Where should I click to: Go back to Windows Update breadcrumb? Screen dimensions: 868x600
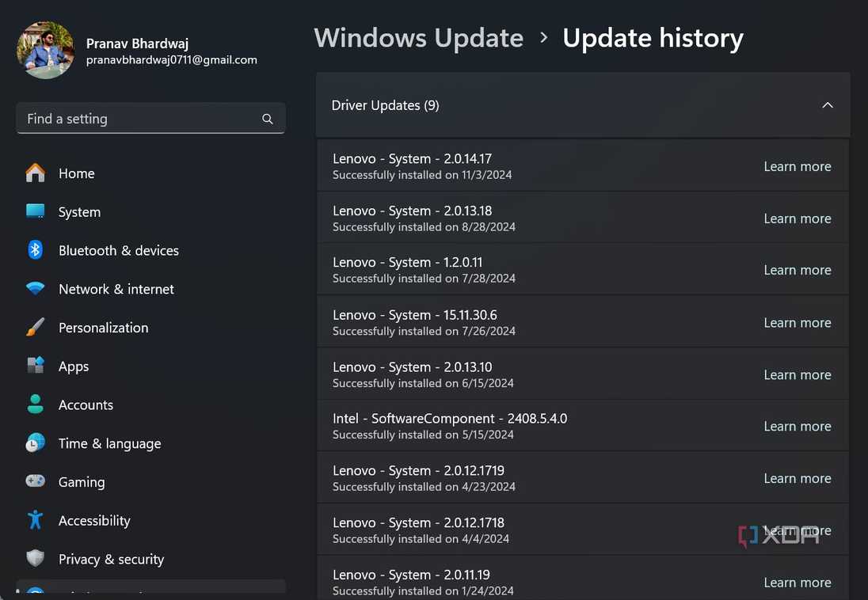[x=418, y=38]
